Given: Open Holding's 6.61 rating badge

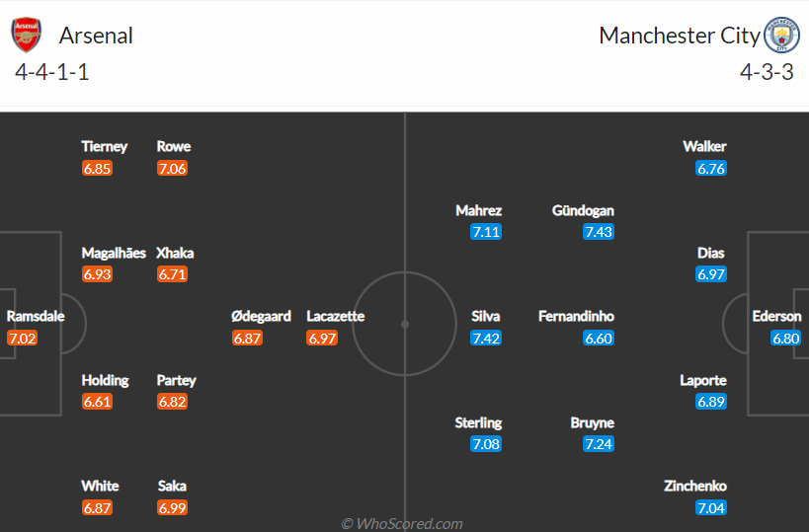Looking at the screenshot, I should [x=97, y=402].
